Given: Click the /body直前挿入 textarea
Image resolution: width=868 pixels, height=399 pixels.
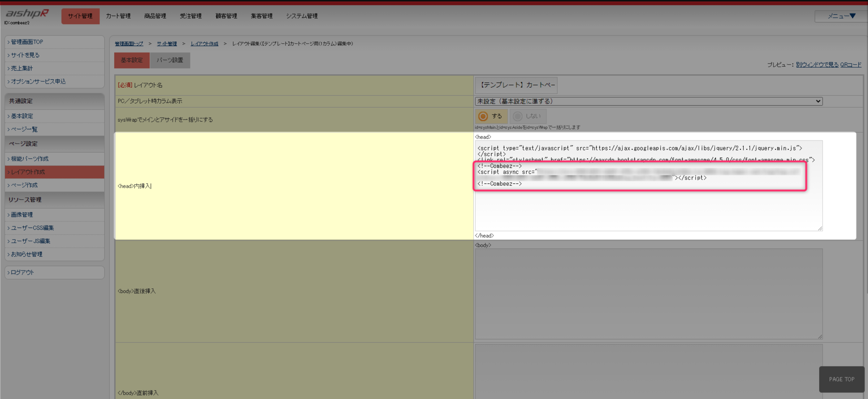Looking at the screenshot, I should point(649,372).
